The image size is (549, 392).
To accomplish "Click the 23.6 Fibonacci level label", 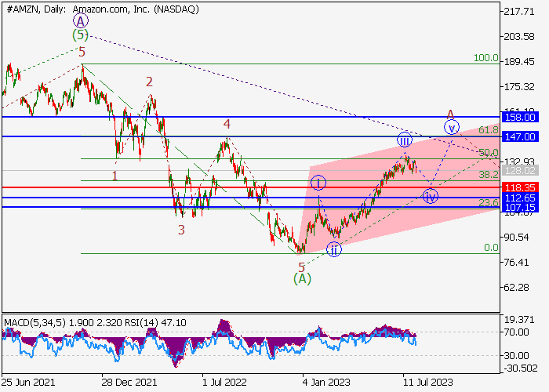I will (x=489, y=202).
